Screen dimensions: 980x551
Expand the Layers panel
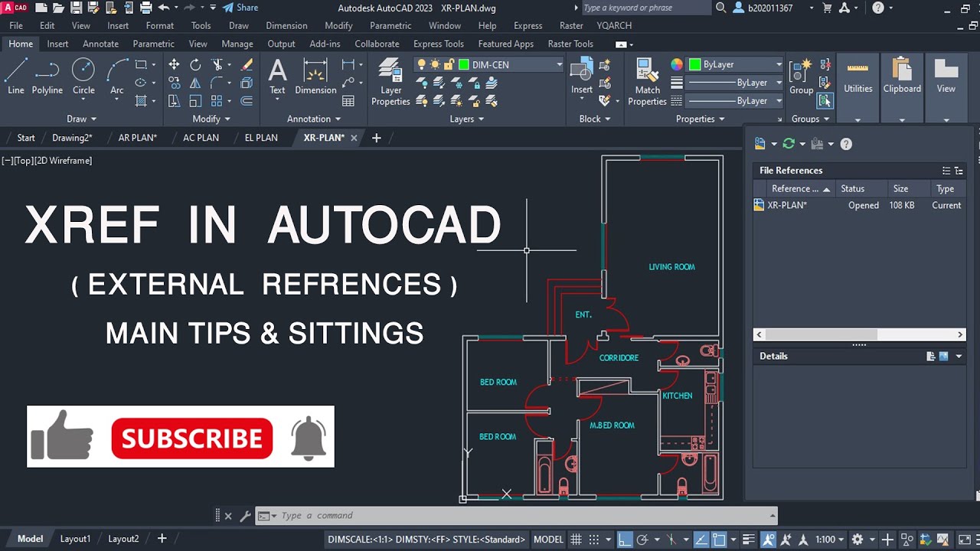coord(466,119)
